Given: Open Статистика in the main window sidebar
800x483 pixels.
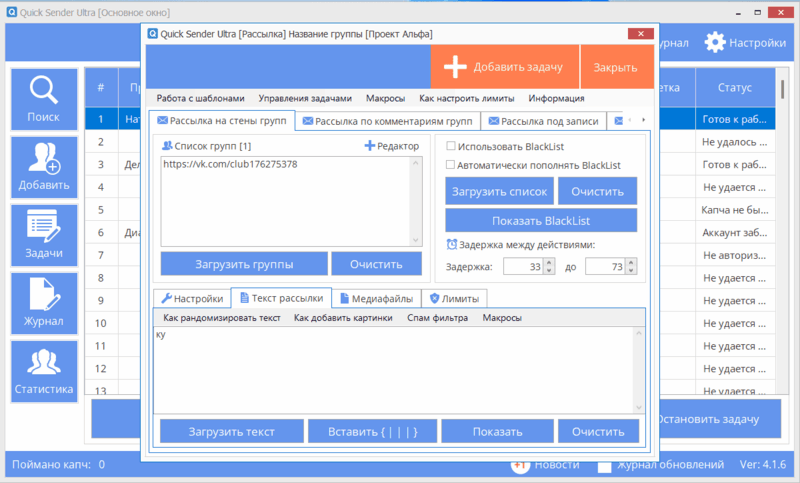Looking at the screenshot, I should point(44,371).
